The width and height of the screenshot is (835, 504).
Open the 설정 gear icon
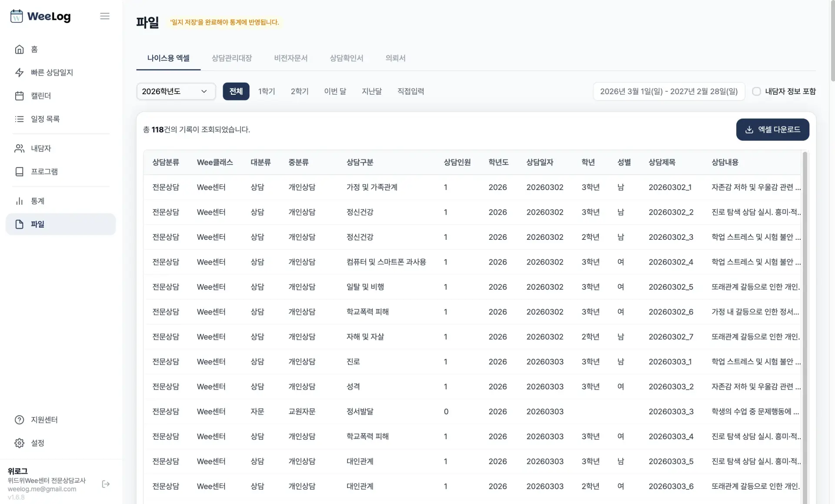20,443
